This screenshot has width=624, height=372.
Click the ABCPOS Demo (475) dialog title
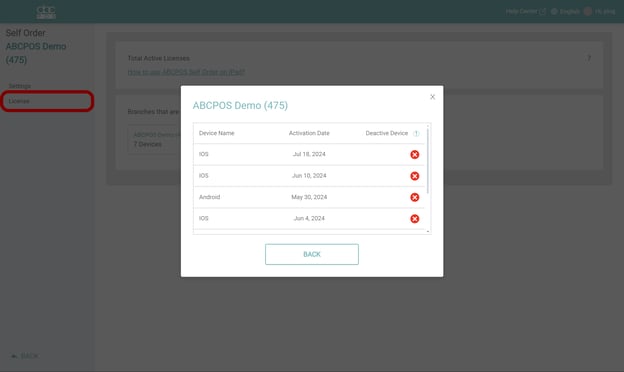pyautogui.click(x=240, y=105)
